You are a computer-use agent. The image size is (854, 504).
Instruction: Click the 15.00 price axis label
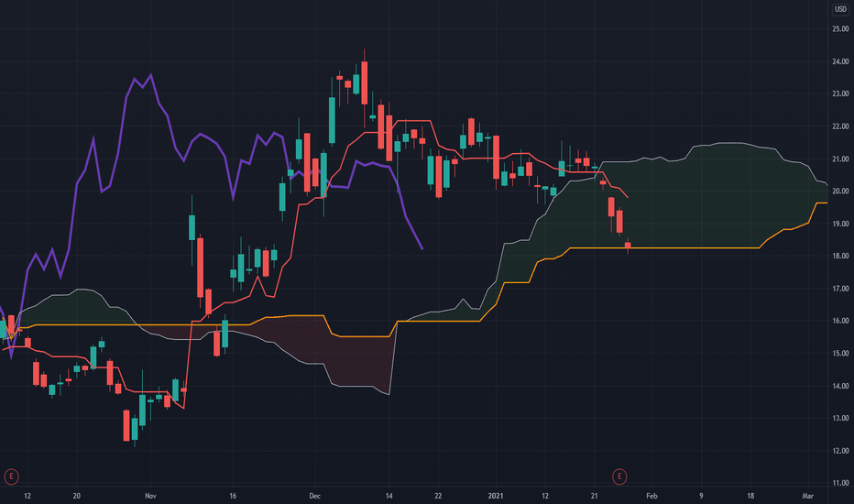(x=840, y=354)
